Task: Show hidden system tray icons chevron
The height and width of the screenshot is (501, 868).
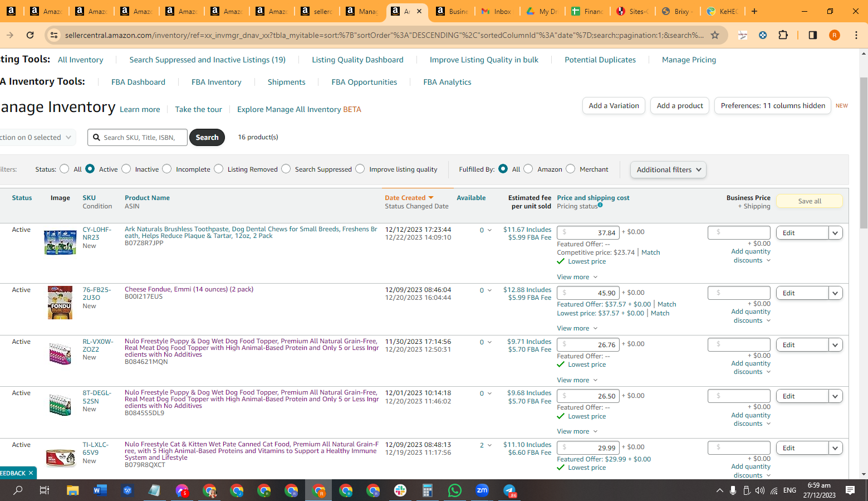Action: click(719, 490)
